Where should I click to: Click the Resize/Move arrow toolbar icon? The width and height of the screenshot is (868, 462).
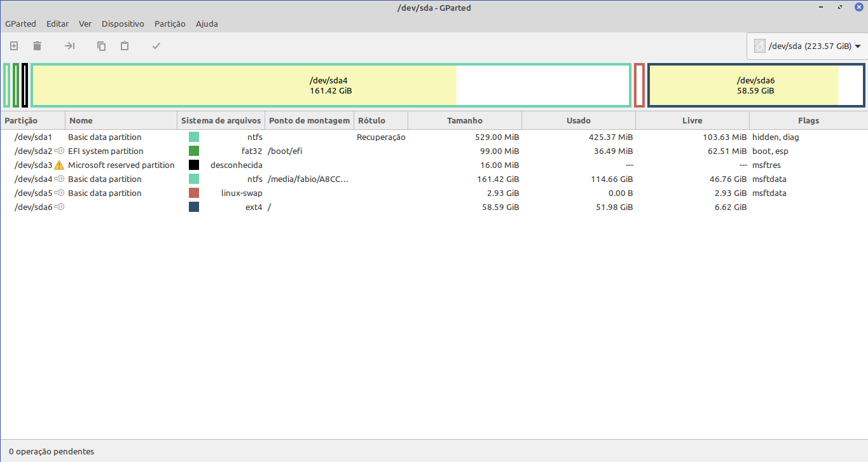(70, 46)
